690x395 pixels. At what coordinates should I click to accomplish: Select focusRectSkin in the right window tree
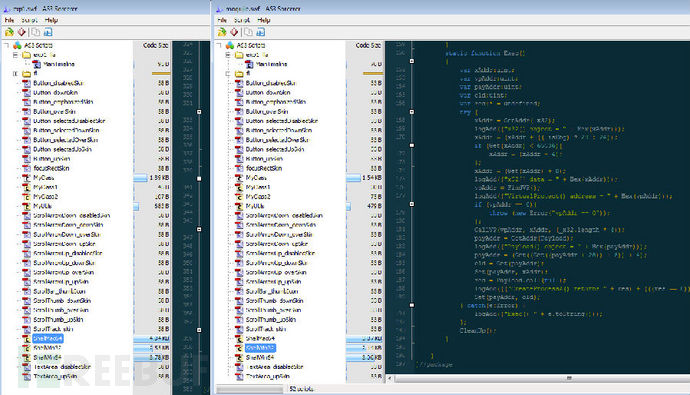click(x=264, y=168)
